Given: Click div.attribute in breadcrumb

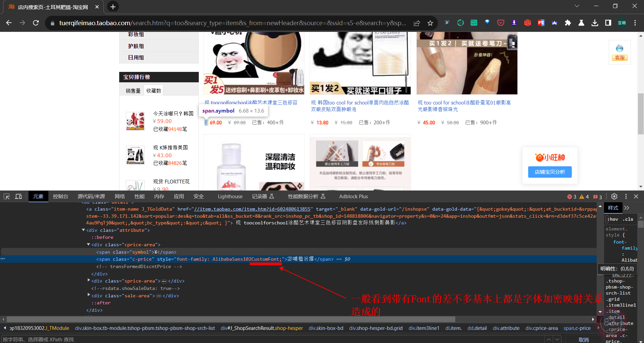Looking at the screenshot, I should coord(506,328).
